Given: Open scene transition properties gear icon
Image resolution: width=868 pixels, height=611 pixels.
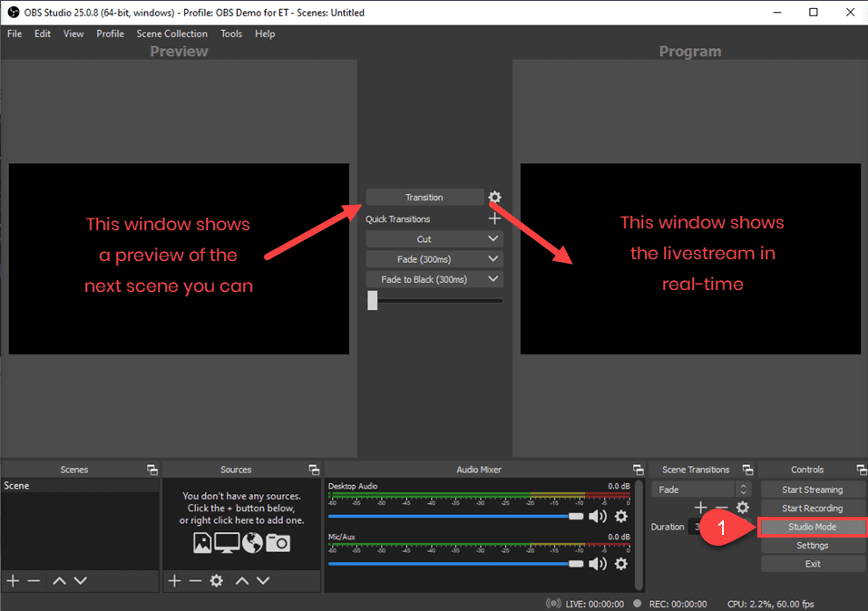Looking at the screenshot, I should 494,197.
